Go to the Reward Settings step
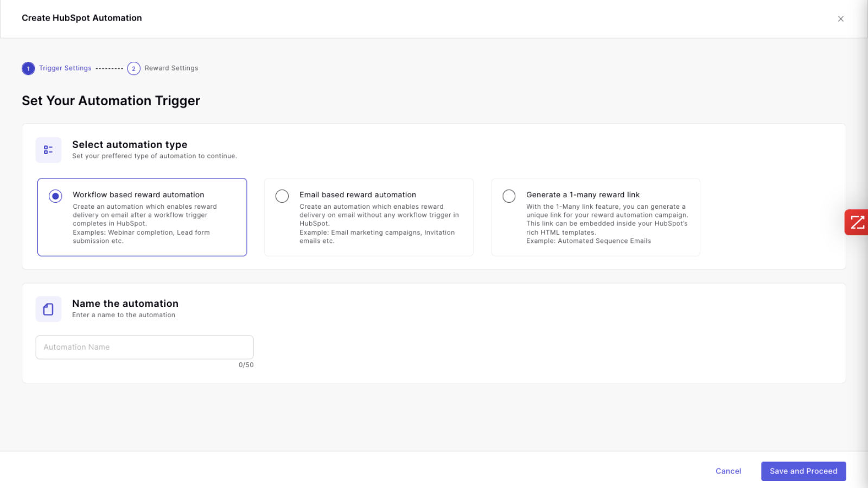Screen dimensions: 868x488 click(x=171, y=68)
